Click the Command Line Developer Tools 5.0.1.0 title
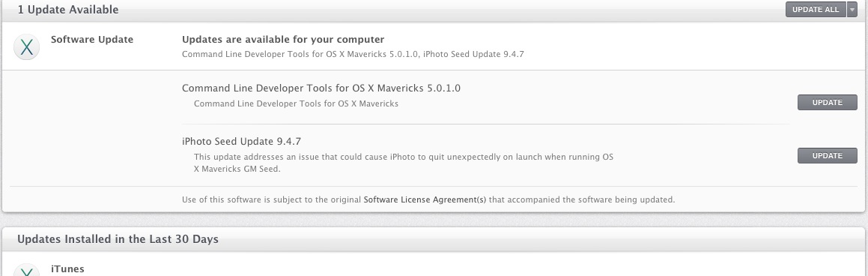868x276 pixels. 321,88
